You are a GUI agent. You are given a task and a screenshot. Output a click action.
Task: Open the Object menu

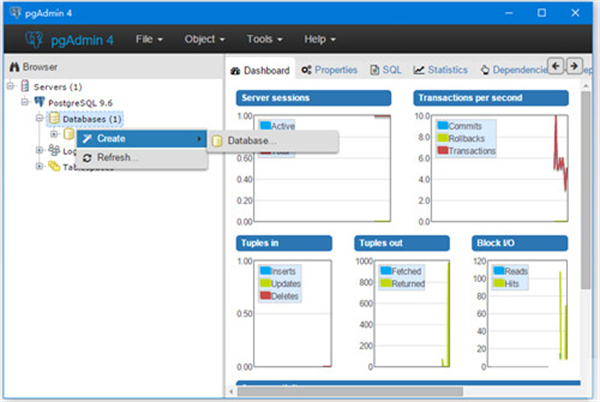pos(204,39)
